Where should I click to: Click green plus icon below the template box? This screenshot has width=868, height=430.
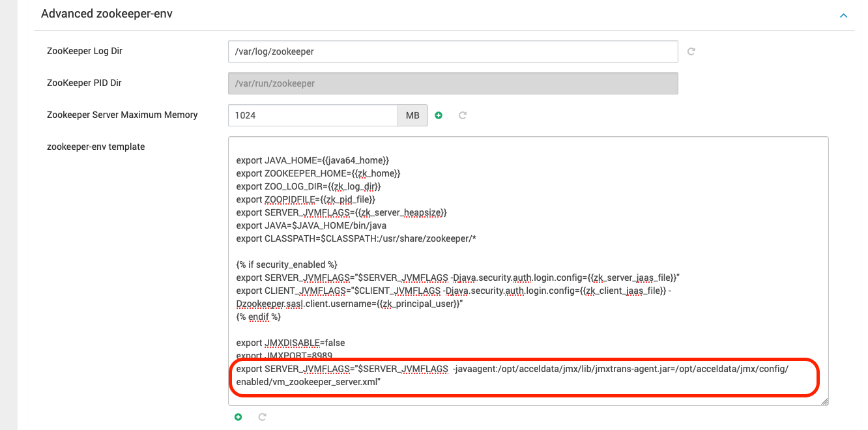(x=239, y=417)
